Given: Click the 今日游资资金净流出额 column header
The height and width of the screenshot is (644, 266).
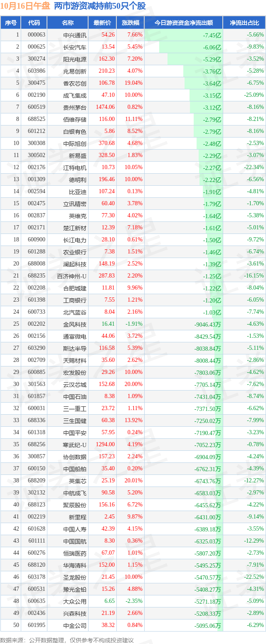Looking at the screenshot, I should (x=184, y=23).
